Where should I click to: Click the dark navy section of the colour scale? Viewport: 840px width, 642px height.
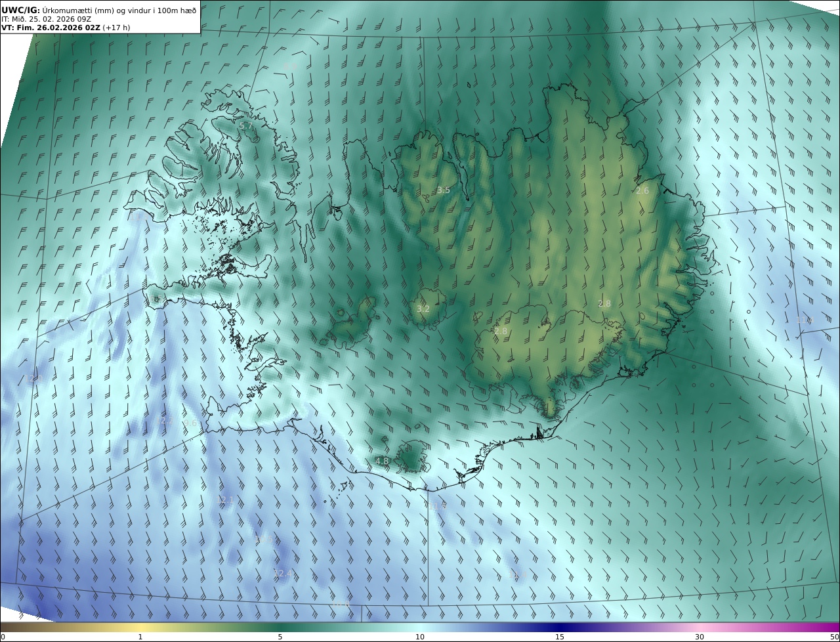[560, 627]
